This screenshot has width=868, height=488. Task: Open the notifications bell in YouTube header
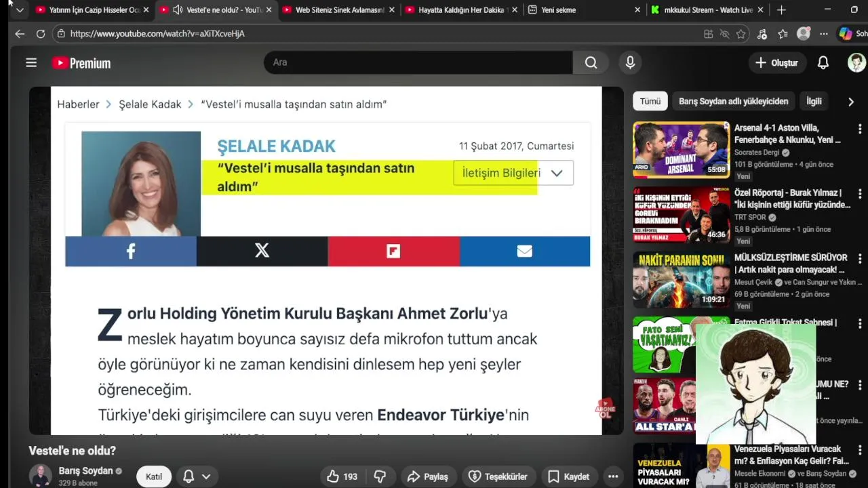tap(823, 62)
